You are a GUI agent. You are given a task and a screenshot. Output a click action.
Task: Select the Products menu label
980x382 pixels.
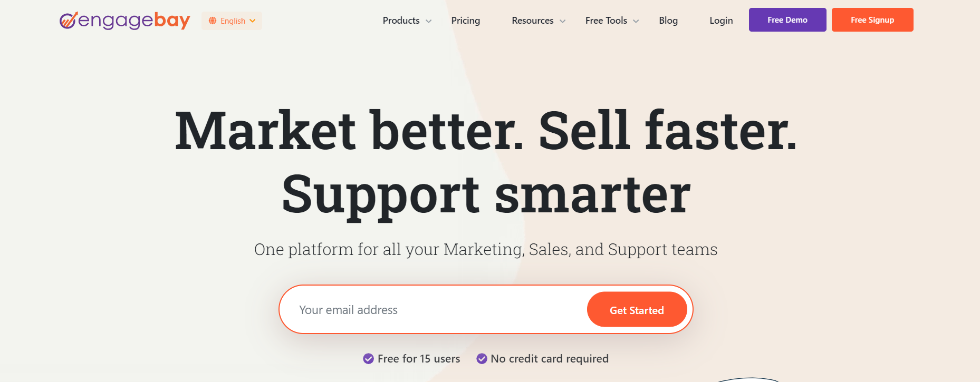pos(401,21)
